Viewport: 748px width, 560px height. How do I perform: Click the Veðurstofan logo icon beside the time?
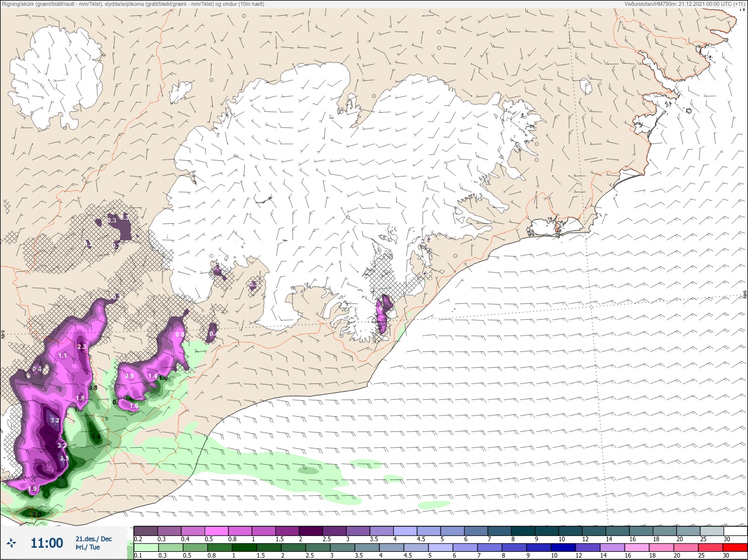(x=11, y=544)
